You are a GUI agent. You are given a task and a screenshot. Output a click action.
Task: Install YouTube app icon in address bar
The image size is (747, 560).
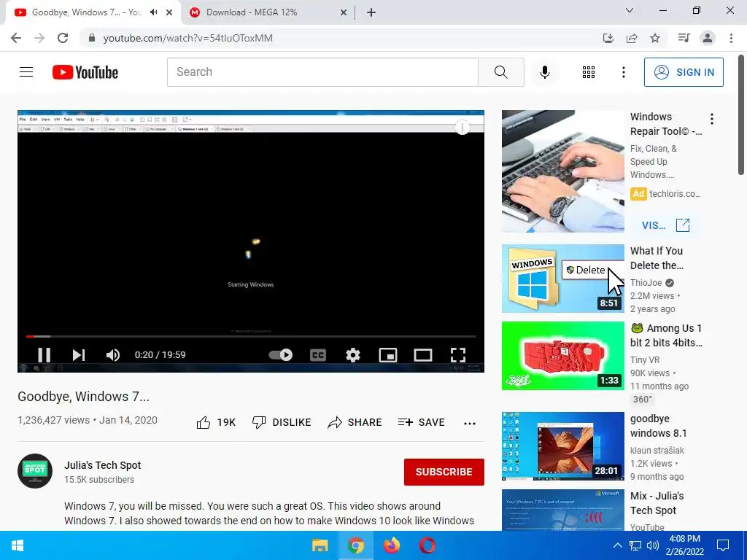(x=608, y=38)
